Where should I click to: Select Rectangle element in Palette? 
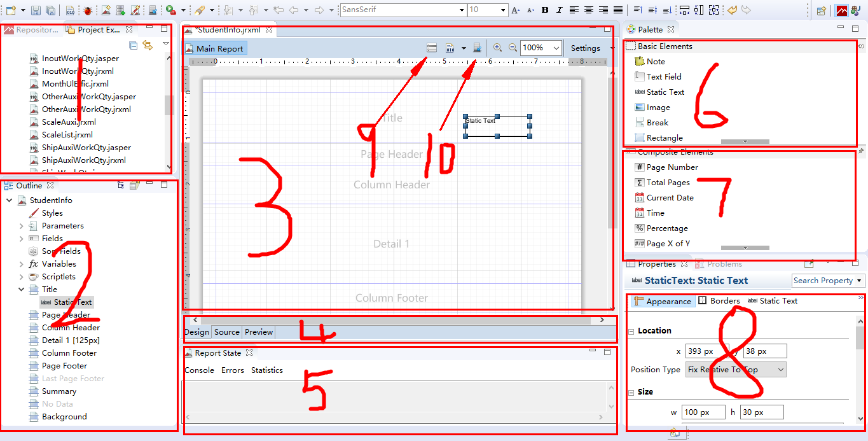(658, 138)
